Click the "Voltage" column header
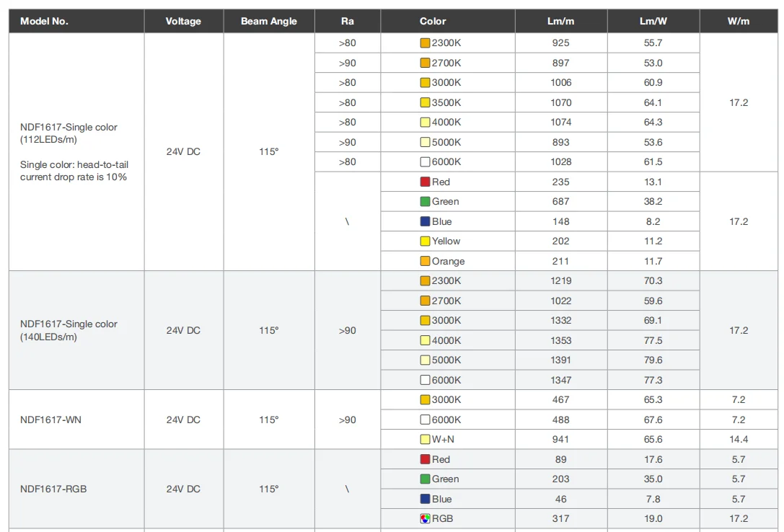Viewport: 784px width, 532px height. (183, 22)
